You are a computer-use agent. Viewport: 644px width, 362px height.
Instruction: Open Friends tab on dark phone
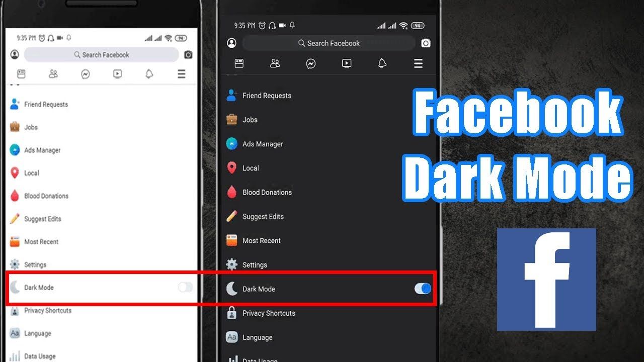coord(275,63)
